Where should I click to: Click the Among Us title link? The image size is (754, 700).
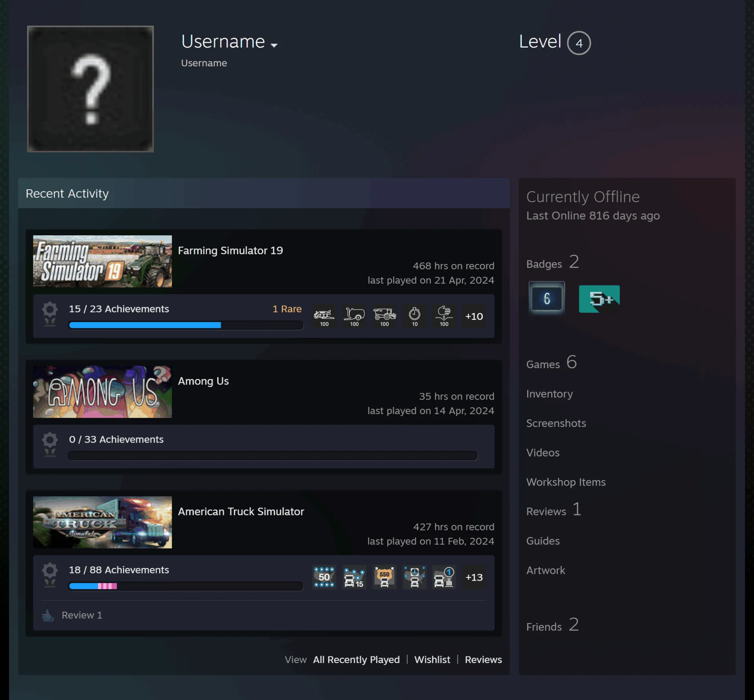click(203, 381)
